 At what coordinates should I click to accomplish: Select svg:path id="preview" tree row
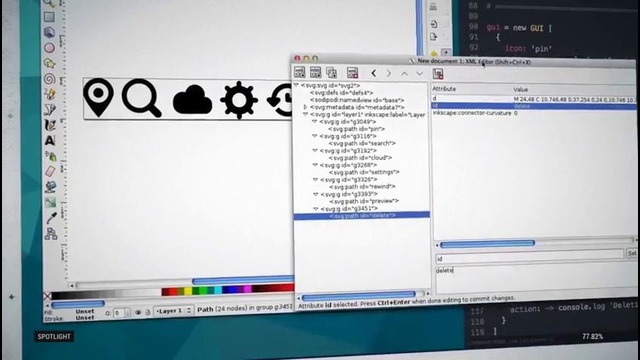point(364,201)
